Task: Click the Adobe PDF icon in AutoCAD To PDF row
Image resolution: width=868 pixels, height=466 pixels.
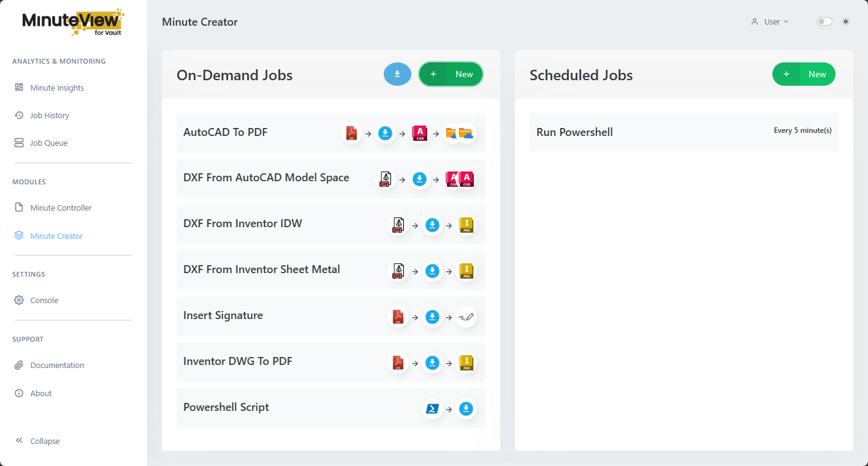Action: point(351,133)
